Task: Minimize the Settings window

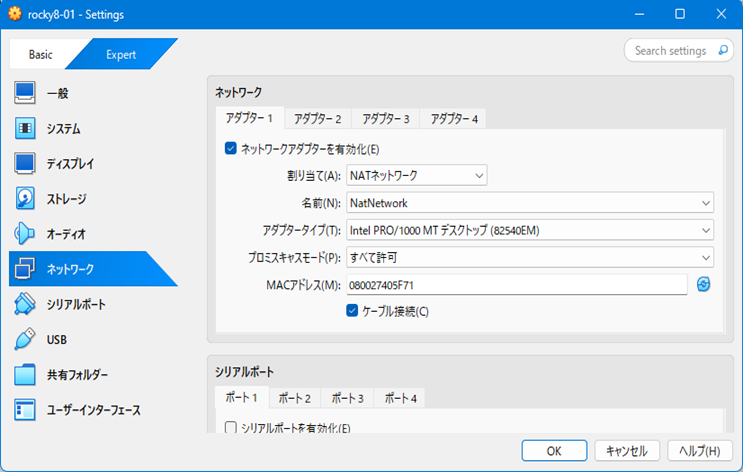Action: [x=639, y=14]
